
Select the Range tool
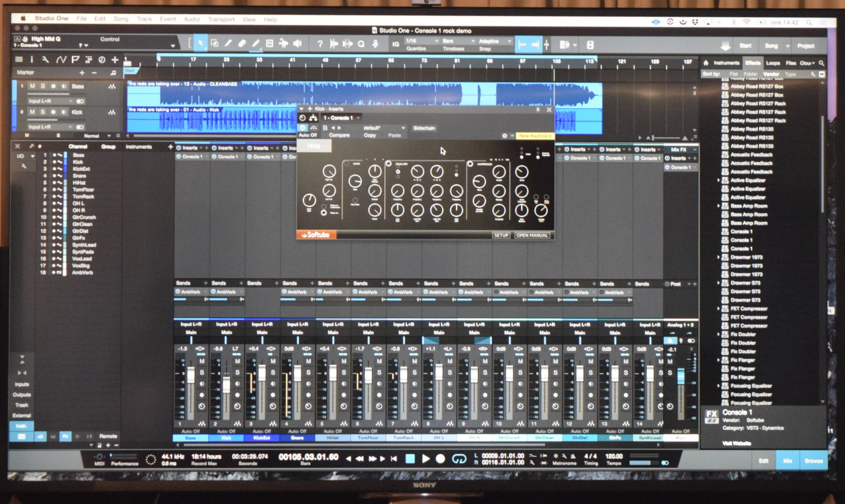point(214,43)
